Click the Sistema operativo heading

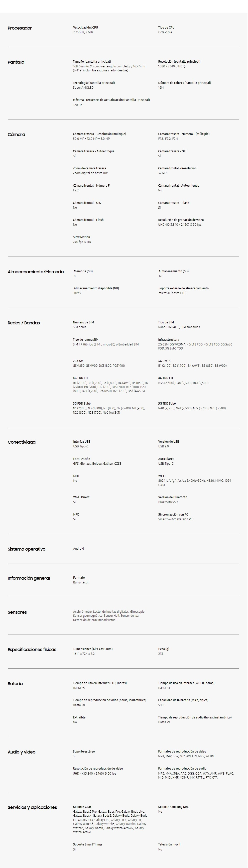26,549
